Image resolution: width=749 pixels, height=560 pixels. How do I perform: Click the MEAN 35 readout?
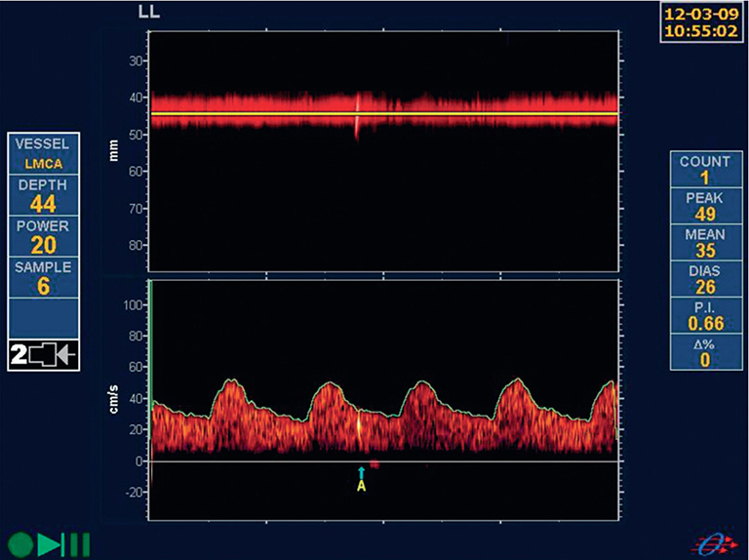coord(706,242)
